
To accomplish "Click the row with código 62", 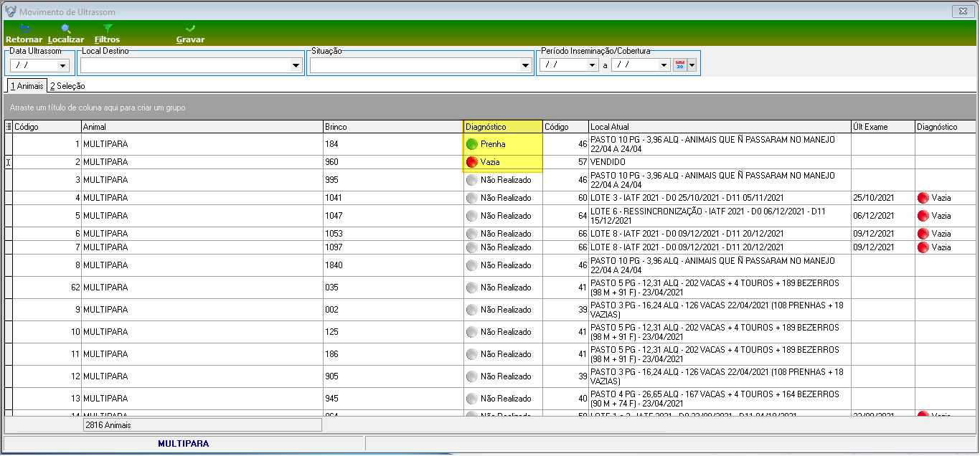I will (490, 288).
